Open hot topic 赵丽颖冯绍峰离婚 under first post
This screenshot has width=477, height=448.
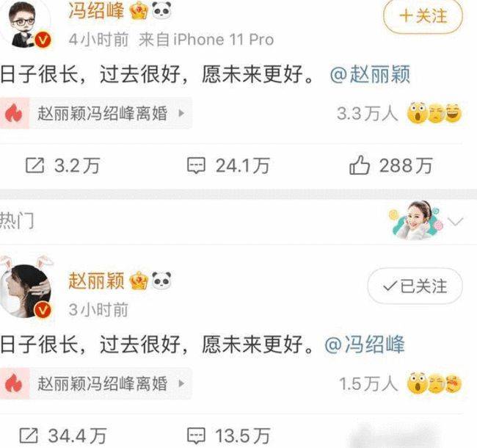(96, 113)
